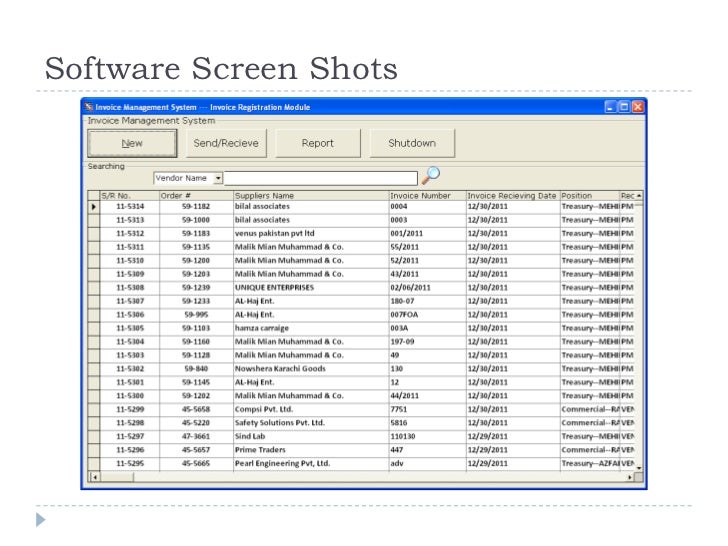Select supplier Sind Lab
This screenshot has height=546, width=728.
(311, 436)
